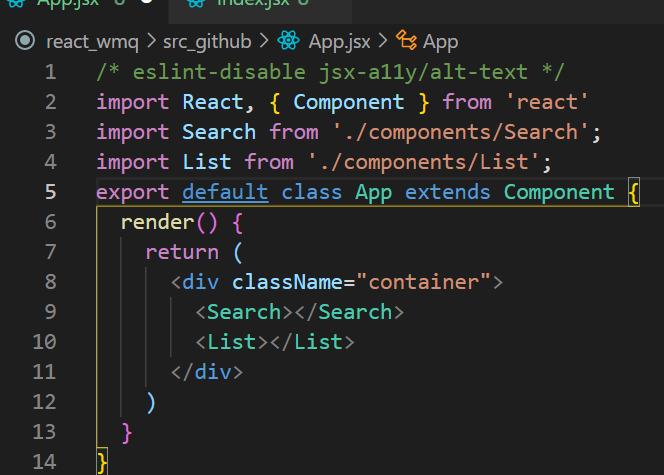This screenshot has width=664, height=475.
Task: Click the circle icon before react_wmq
Action: tap(25, 41)
